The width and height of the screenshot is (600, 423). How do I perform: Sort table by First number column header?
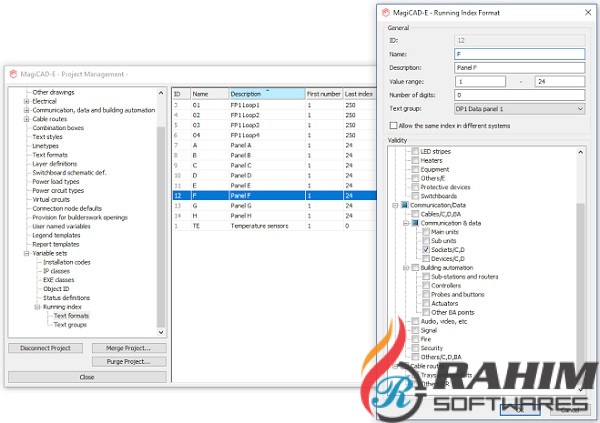(x=324, y=94)
